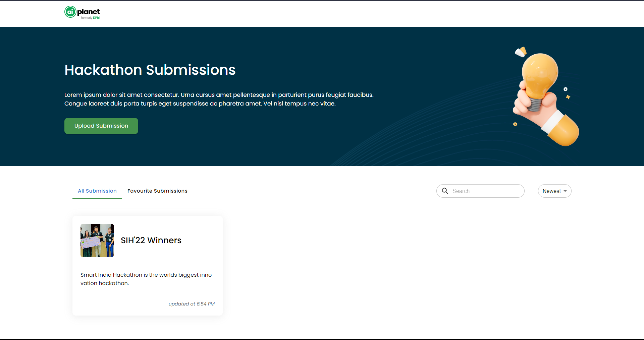This screenshot has width=644, height=340.
Task: Click the AI Planet logo
Action: (82, 12)
